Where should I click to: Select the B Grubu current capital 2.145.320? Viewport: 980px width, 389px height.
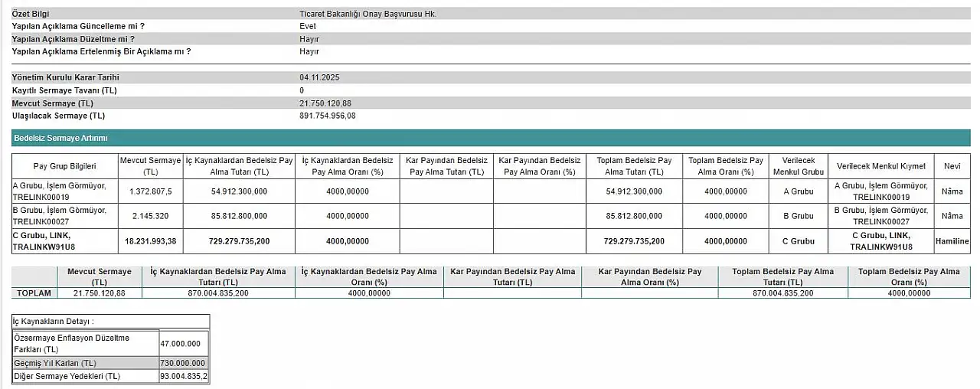[151, 216]
